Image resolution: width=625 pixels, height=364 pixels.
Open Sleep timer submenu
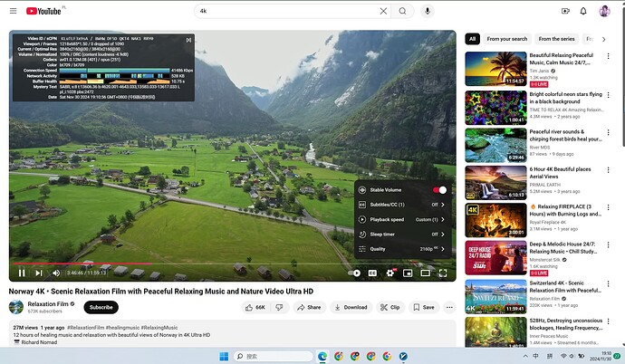[402, 235]
